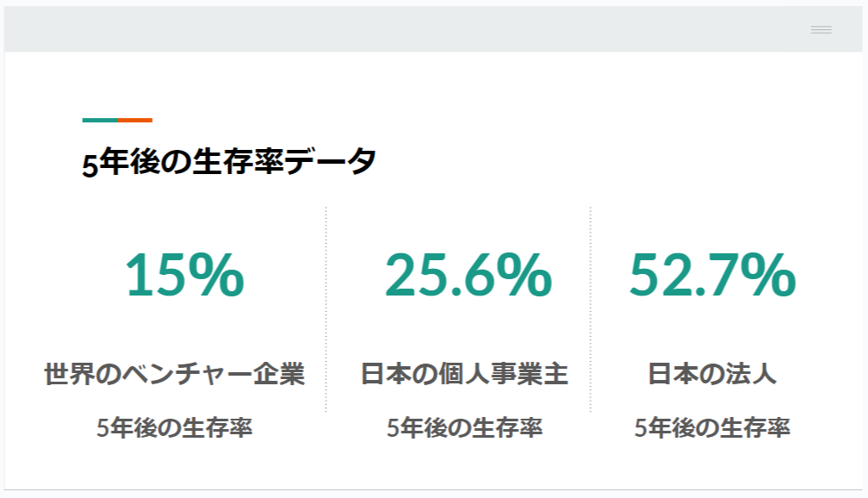This screenshot has height=498, width=868.
Task: Click the percent sign in 15%
Action: pyautogui.click(x=215, y=275)
